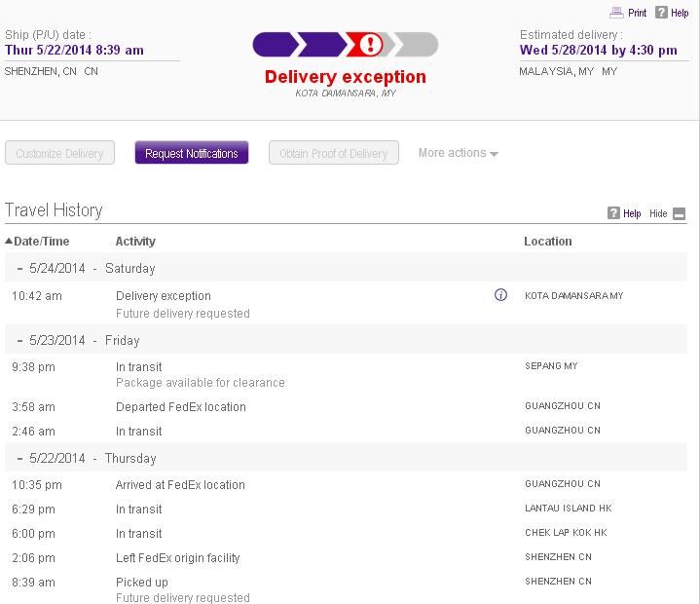Click the first purple progress step
700x604 pixels.
(x=274, y=45)
